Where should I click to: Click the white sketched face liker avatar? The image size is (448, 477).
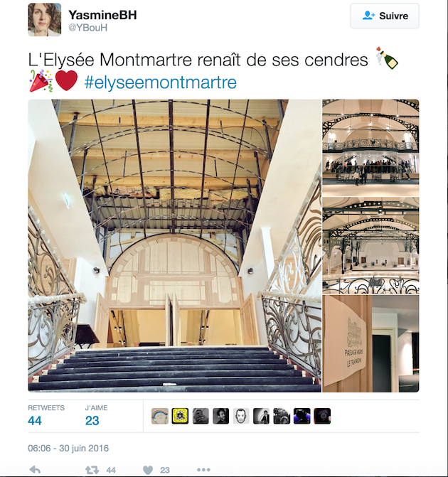click(241, 416)
